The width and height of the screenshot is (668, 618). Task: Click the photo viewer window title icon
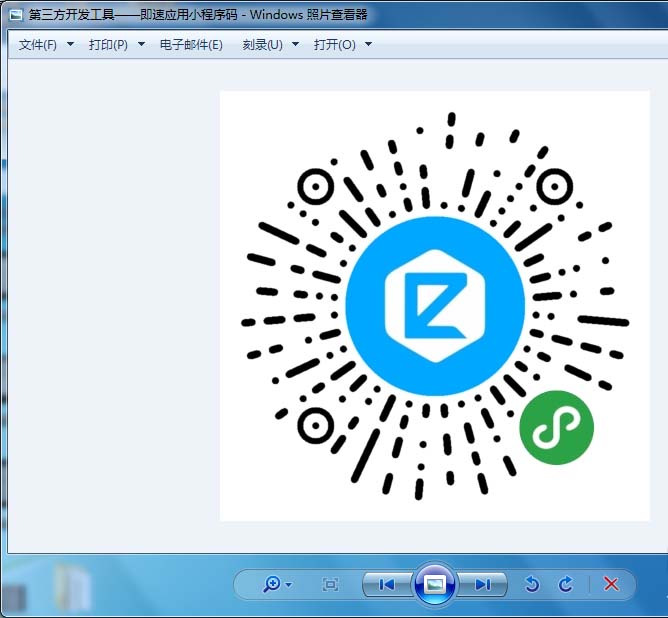[16, 15]
